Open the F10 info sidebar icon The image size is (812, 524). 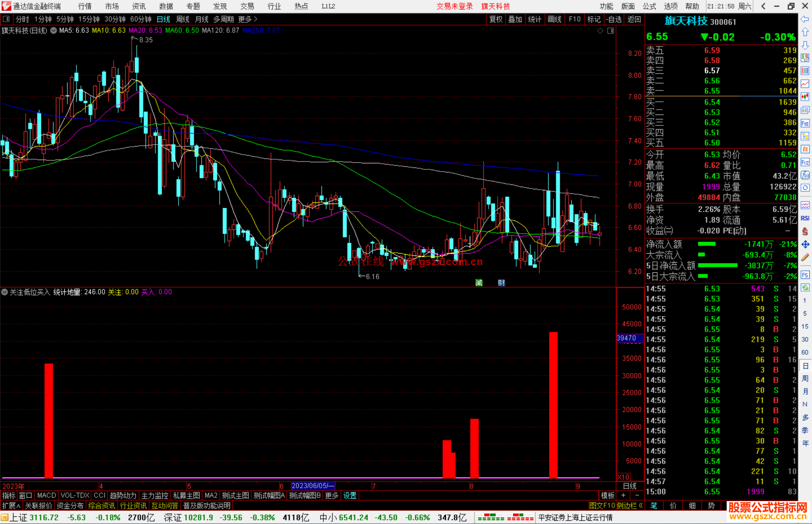805,124
